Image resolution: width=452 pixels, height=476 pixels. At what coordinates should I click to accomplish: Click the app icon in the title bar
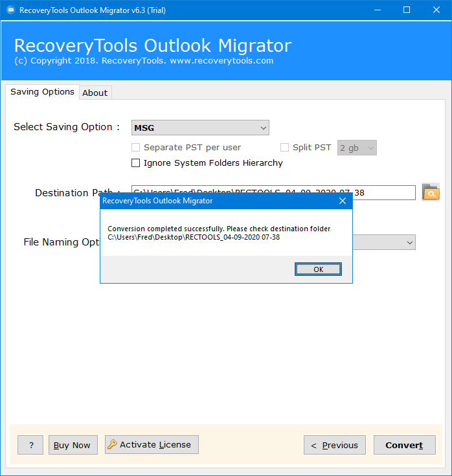pos(10,10)
